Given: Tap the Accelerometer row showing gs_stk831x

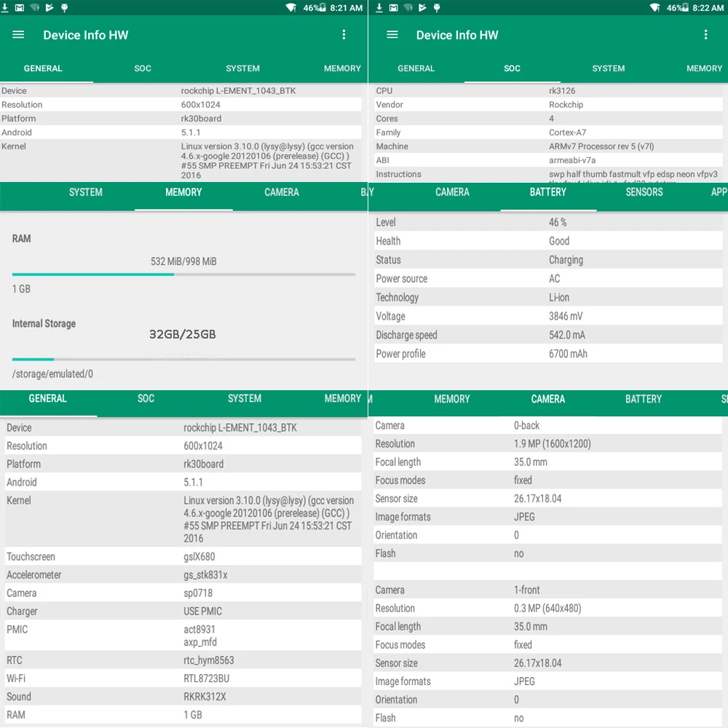Looking at the screenshot, I should click(x=183, y=575).
